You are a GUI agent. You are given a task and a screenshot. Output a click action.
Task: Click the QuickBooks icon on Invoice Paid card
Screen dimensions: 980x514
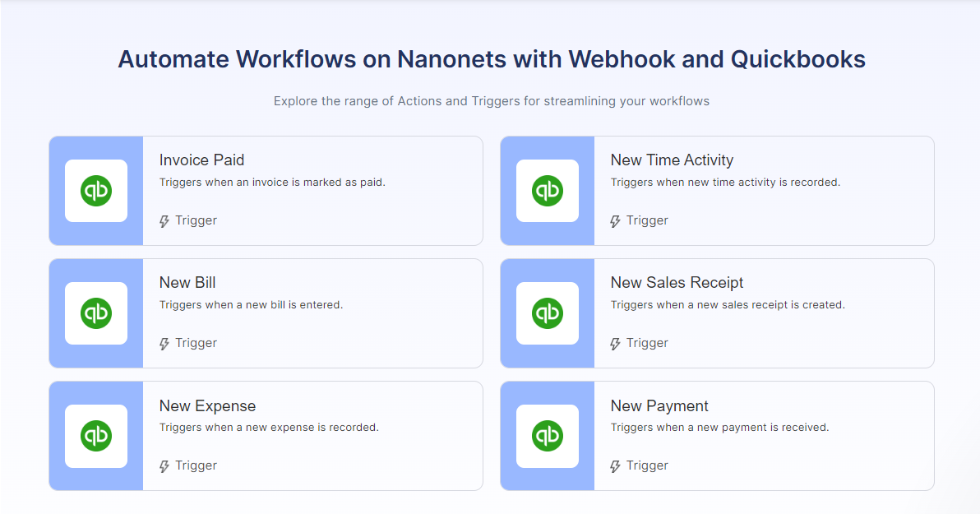pyautogui.click(x=96, y=191)
